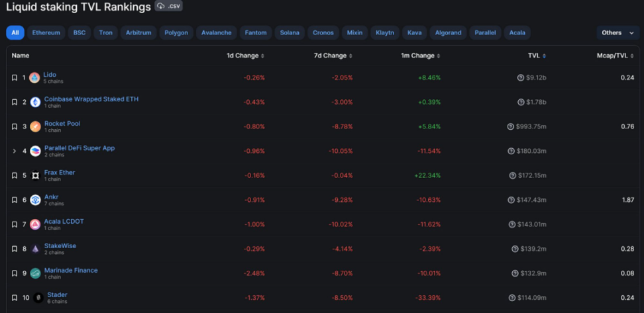
Task: Sort by TVL column
Action: point(537,56)
